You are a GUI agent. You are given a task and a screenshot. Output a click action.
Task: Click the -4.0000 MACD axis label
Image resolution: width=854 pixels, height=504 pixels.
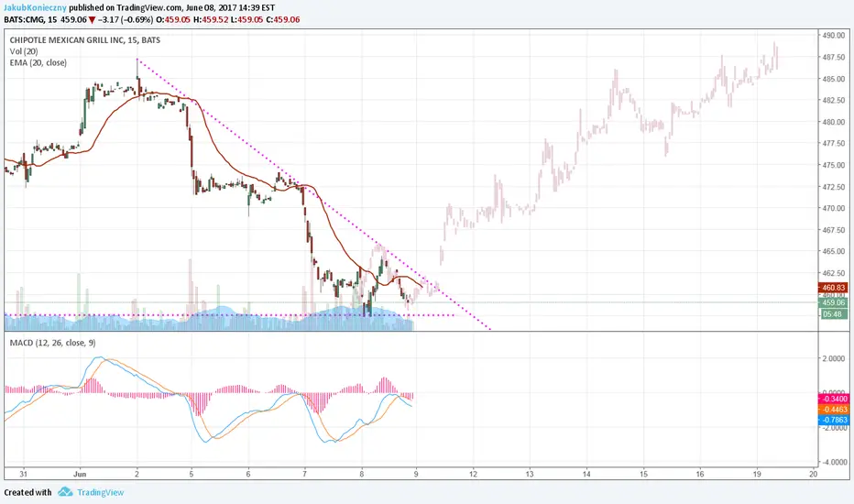tap(835, 462)
